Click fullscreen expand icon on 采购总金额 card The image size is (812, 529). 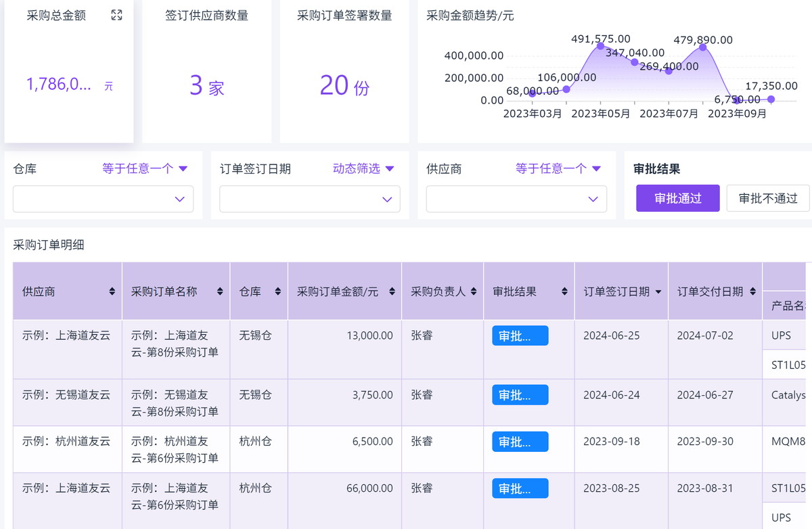pos(116,16)
